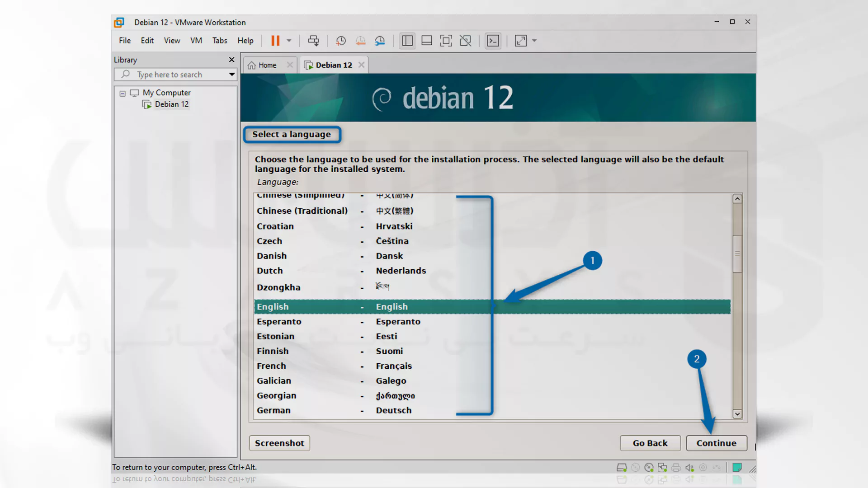Viewport: 868px width, 488px height.
Task: Open the Edit menu
Action: [x=147, y=41]
